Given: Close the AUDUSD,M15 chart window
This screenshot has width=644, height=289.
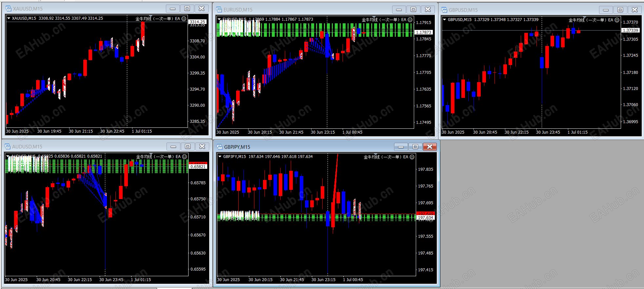Looking at the screenshot, I should 202,146.
